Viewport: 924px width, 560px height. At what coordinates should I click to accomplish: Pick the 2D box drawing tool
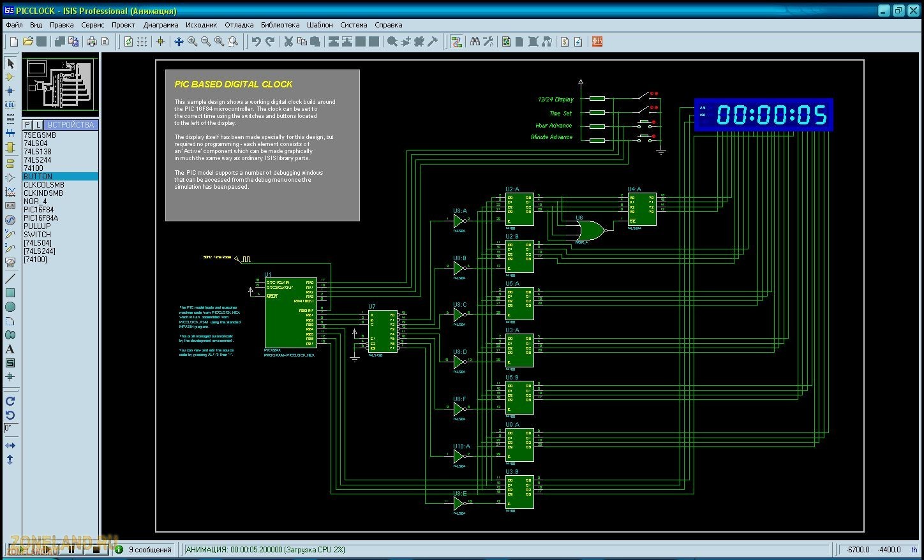[10, 293]
